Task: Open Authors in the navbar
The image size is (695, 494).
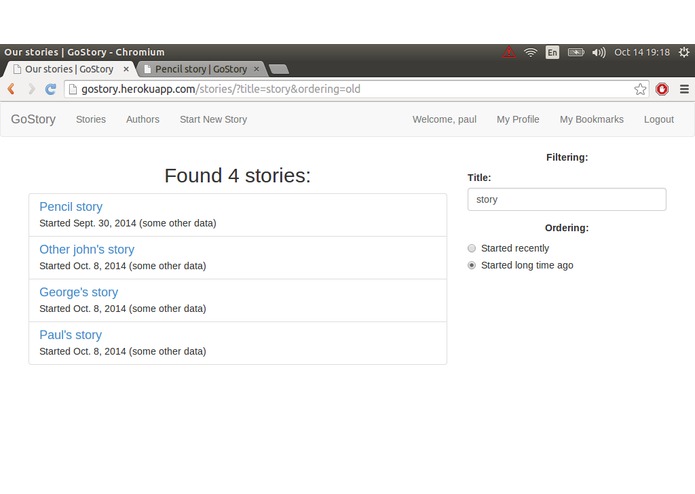Action: coord(143,119)
